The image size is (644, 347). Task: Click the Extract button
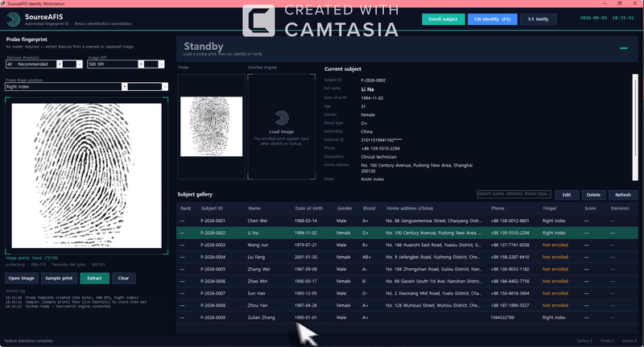tap(94, 278)
